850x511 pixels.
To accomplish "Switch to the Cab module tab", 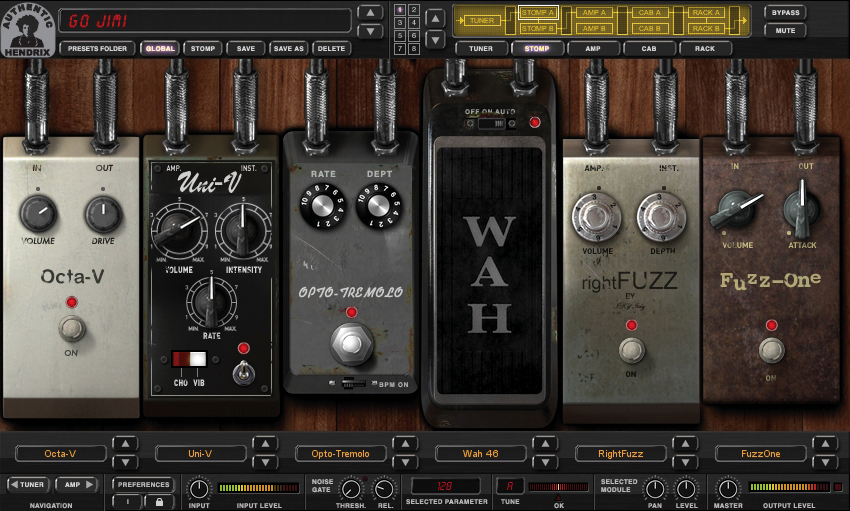I will tap(649, 49).
